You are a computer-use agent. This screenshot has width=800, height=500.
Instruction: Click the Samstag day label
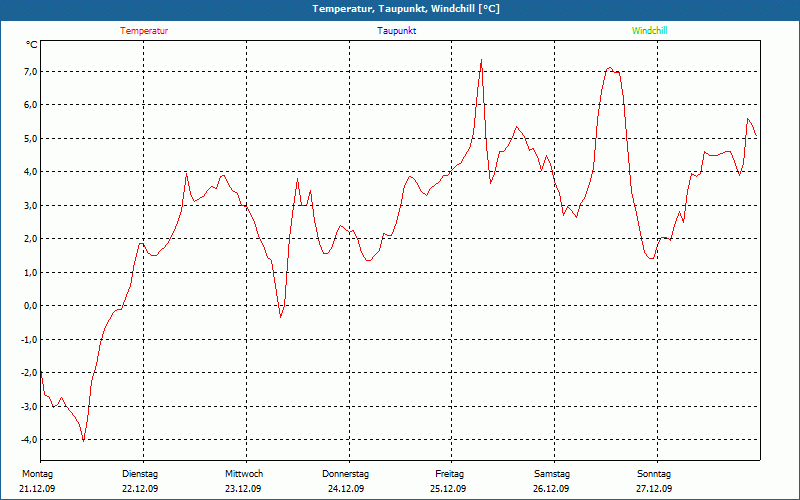552,474
